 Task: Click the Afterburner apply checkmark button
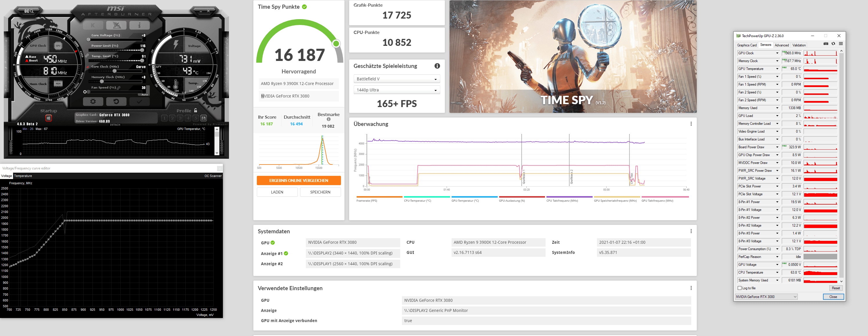coord(140,101)
